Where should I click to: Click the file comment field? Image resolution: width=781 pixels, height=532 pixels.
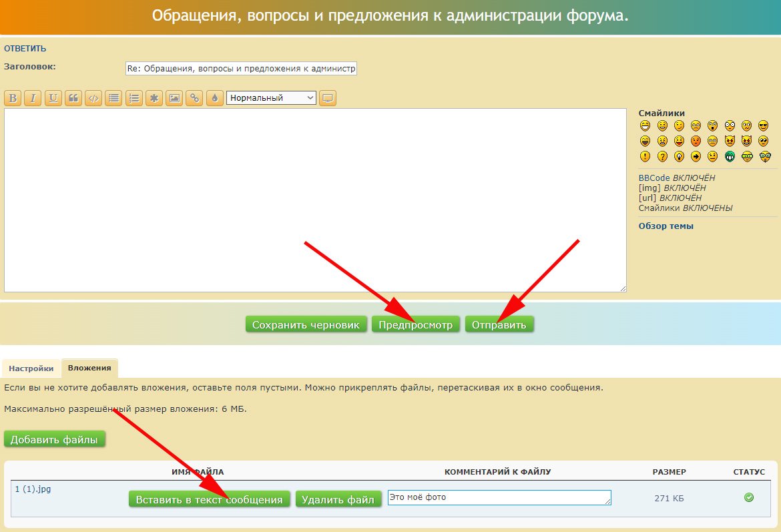tap(499, 498)
